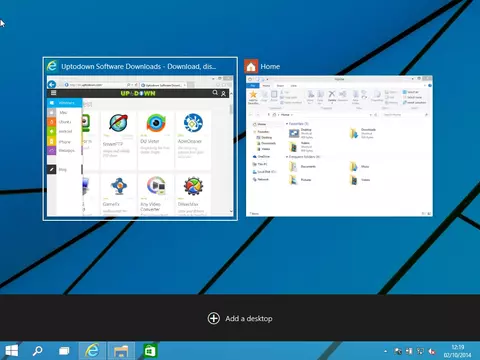This screenshot has width=480, height=360.
Task: Click the AdwCleaner app icon
Action: (x=193, y=123)
